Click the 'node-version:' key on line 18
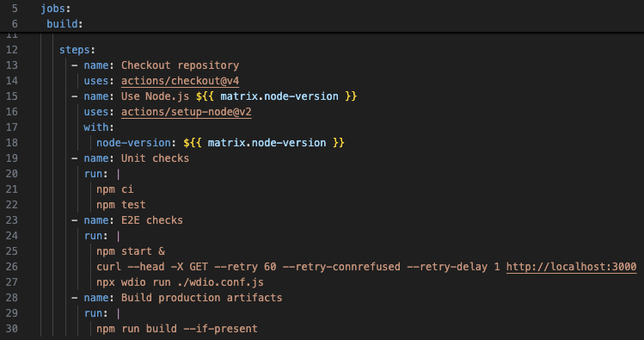The image size is (644, 340). pyautogui.click(x=136, y=143)
